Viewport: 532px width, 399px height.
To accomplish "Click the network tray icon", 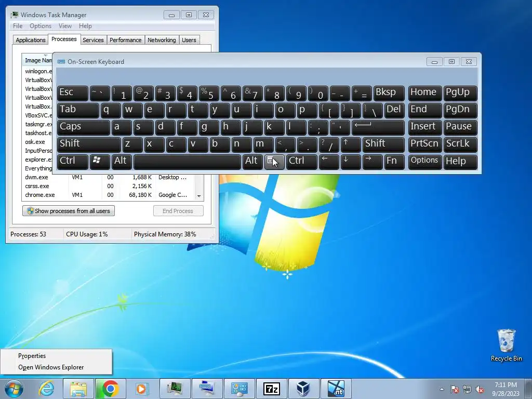I will pyautogui.click(x=467, y=389).
